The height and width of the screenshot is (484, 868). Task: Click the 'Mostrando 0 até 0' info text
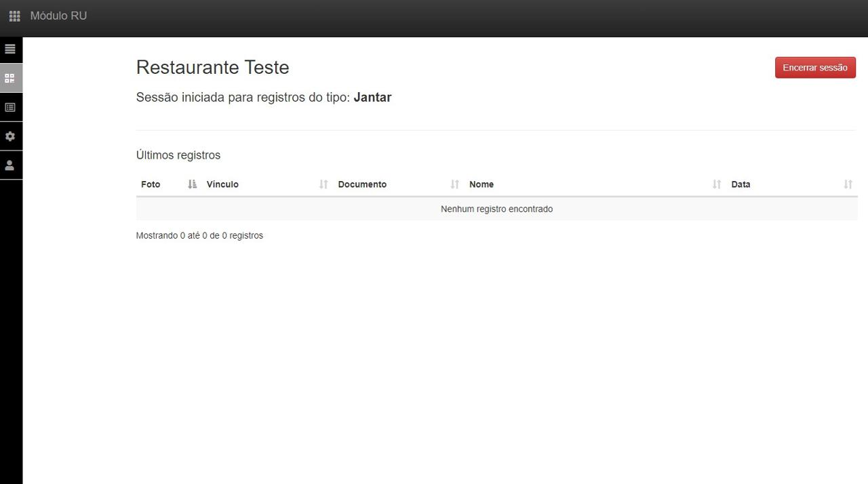[199, 236]
